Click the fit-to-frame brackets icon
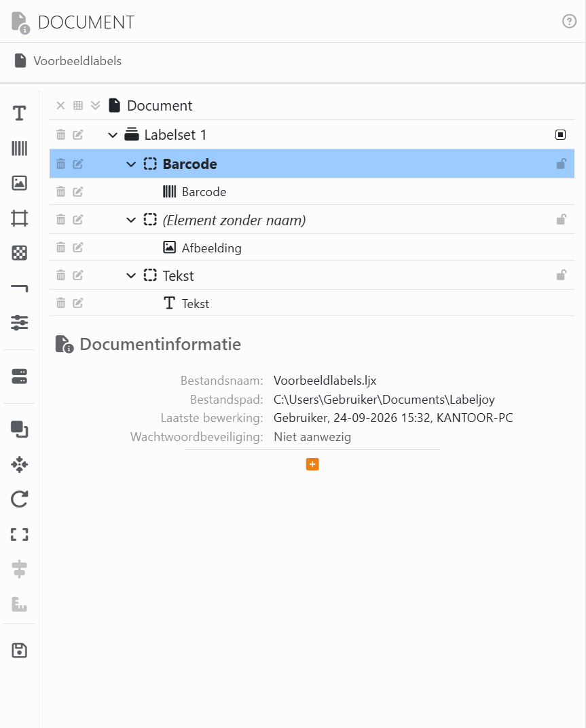Image resolution: width=586 pixels, height=728 pixels. 19,535
